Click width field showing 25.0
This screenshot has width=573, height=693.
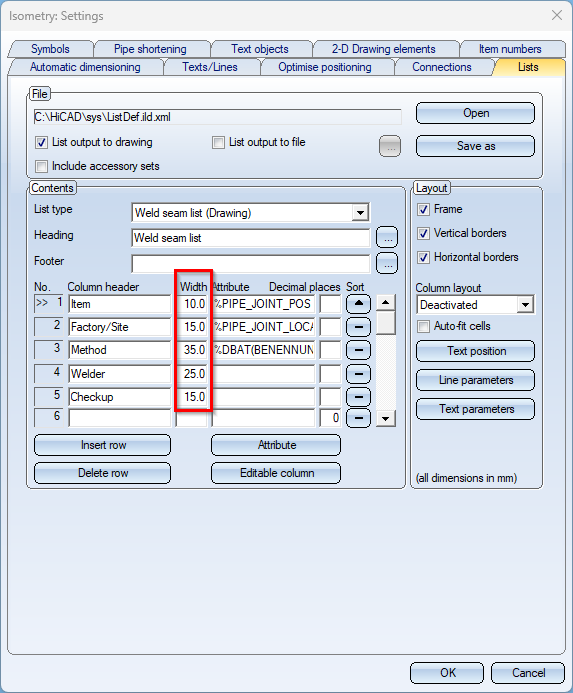pyautogui.click(x=191, y=374)
